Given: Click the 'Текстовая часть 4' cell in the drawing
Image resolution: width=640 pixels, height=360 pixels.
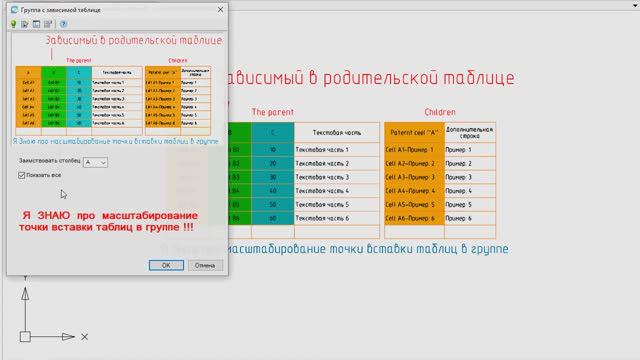Looking at the screenshot, I should click(x=337, y=191).
